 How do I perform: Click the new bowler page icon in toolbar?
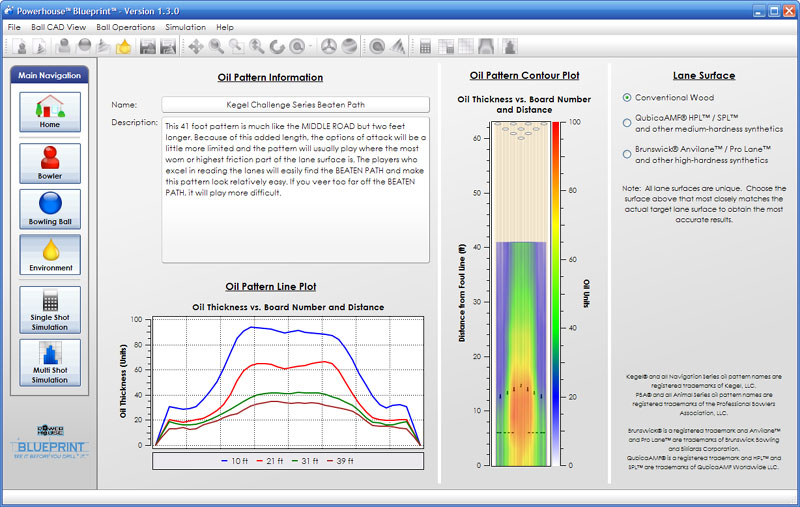pyautogui.click(x=21, y=47)
